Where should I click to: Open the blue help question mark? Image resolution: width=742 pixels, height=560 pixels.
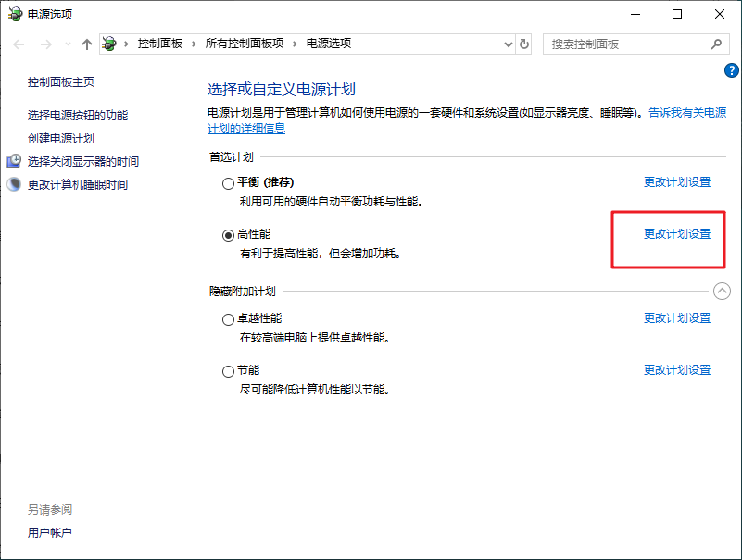pos(731,70)
